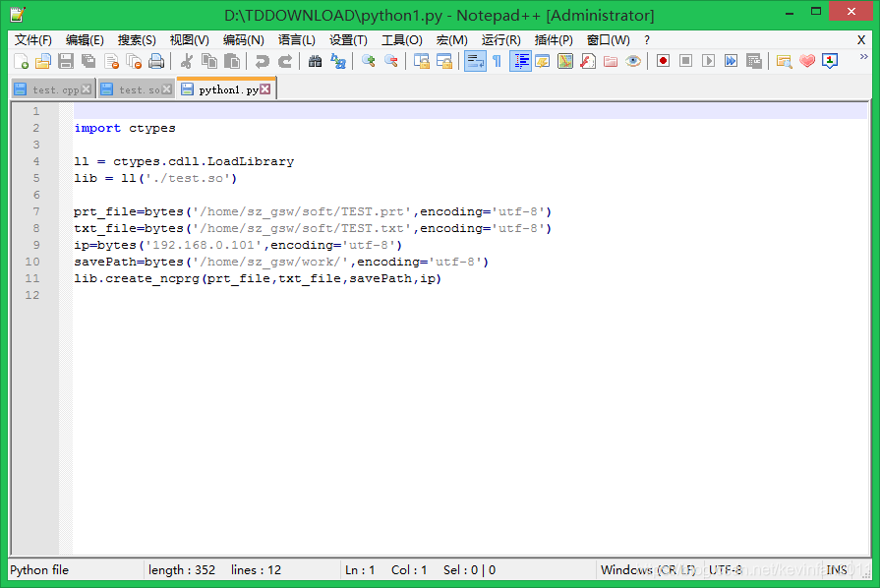Click the UTF-8 encoding status field
The width and height of the screenshot is (880, 588).
coord(725,570)
